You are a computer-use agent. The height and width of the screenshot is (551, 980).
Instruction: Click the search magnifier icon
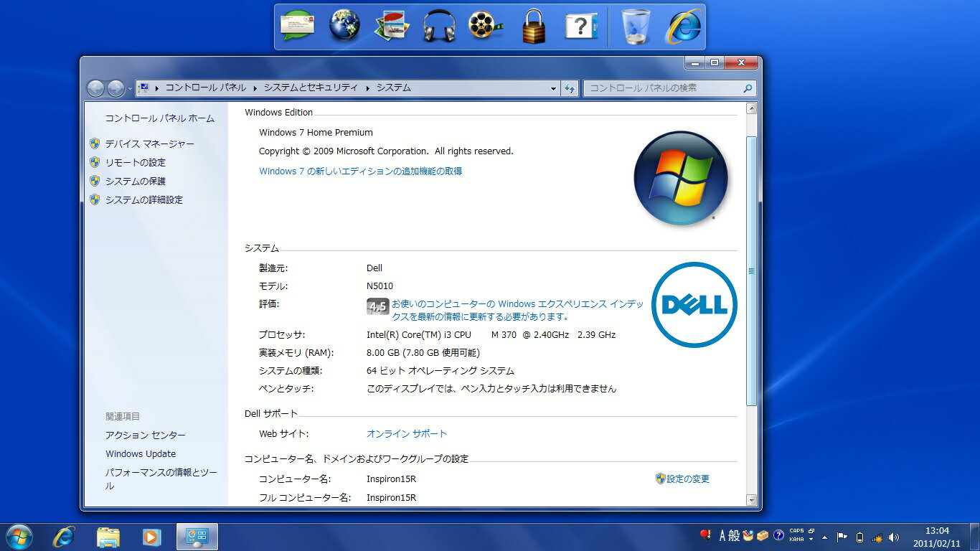(748, 88)
